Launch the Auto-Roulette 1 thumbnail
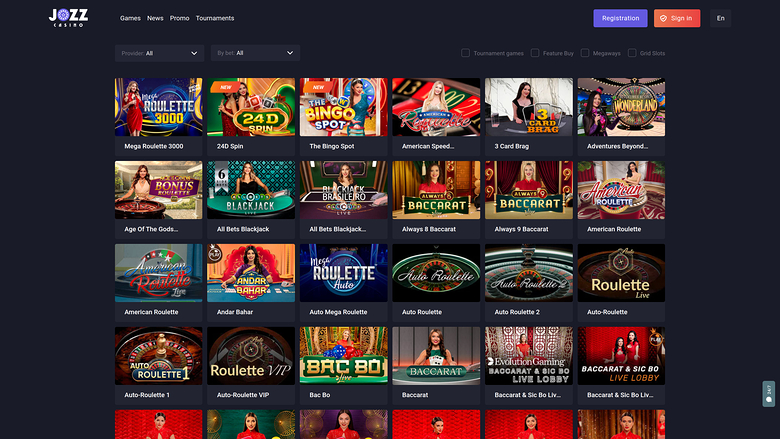The image size is (780, 439). 159,356
